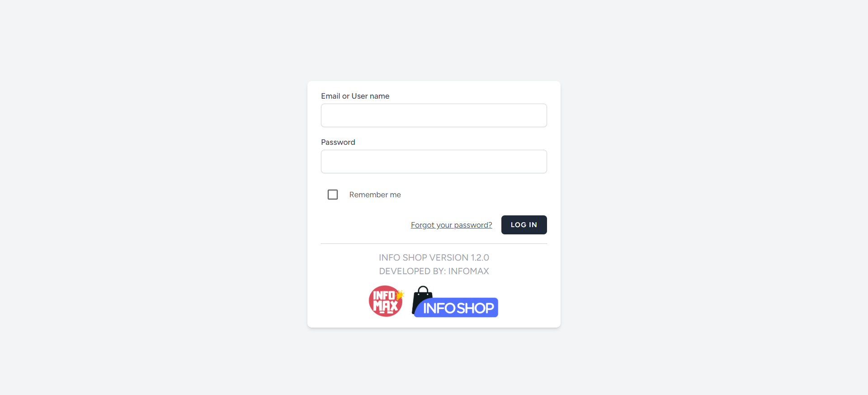This screenshot has height=395, width=868.
Task: Open the "Forgot your password?" link
Action: (451, 225)
